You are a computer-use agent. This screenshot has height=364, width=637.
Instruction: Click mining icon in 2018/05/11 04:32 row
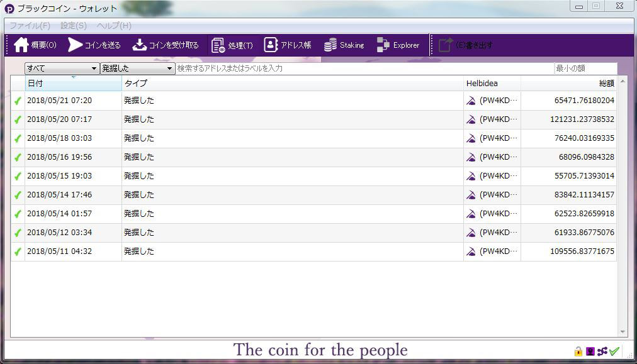tap(471, 251)
